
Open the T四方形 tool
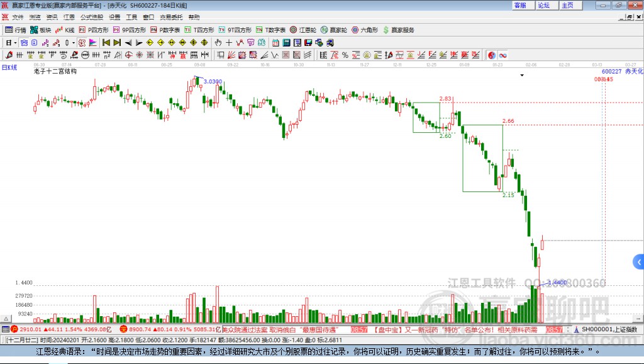pyautogui.click(x=199, y=30)
